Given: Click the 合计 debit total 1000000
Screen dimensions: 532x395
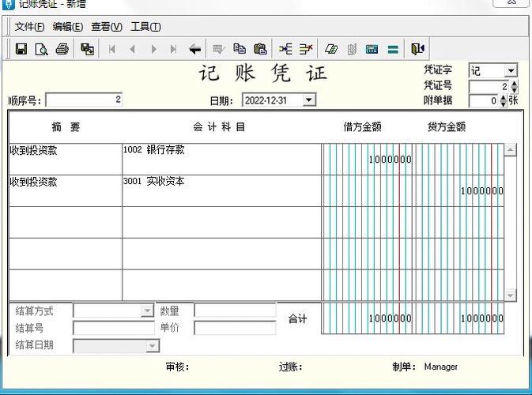Looking at the screenshot, I should (x=391, y=318).
